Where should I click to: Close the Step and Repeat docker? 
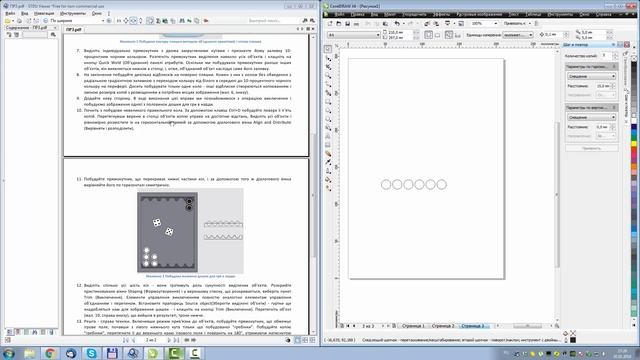(627, 44)
